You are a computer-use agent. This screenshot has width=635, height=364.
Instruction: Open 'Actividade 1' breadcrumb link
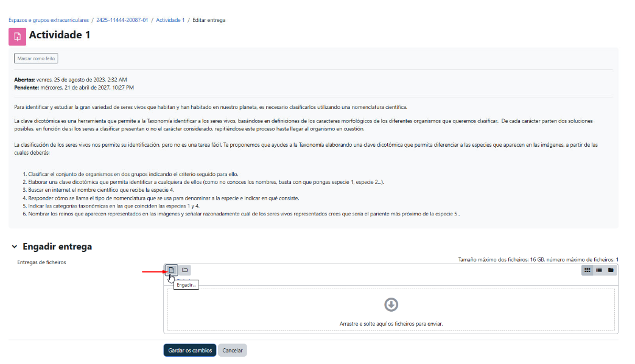click(x=170, y=20)
